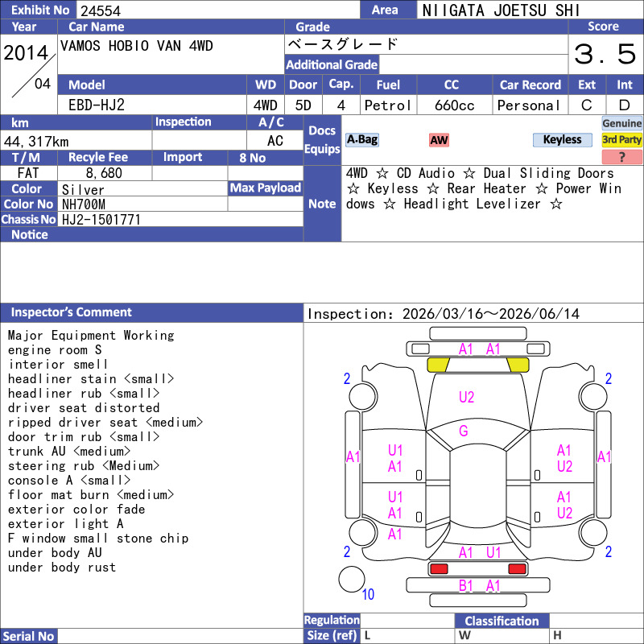The image size is (644, 644).
Task: Select the year 2014
Action: (26, 53)
